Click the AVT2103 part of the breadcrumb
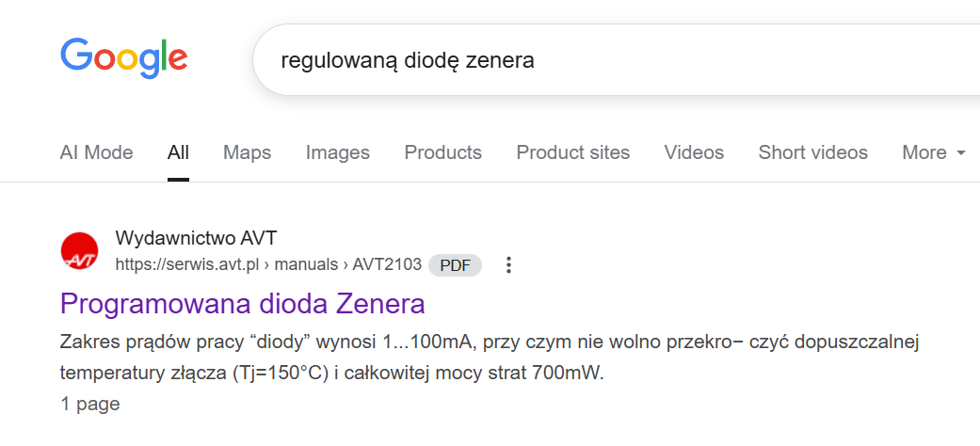The image size is (980, 446). tap(387, 265)
